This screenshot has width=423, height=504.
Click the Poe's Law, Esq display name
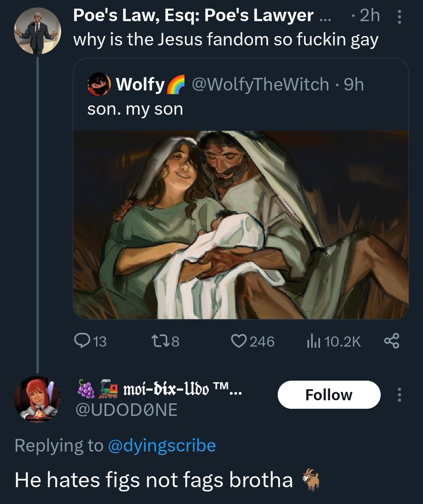pyautogui.click(x=193, y=16)
